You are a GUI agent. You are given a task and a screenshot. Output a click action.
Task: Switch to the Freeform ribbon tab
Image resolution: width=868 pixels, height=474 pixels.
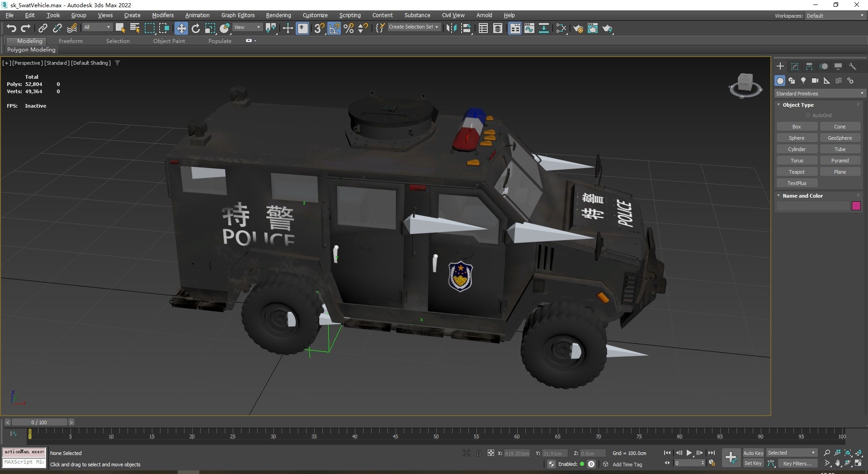71,41
